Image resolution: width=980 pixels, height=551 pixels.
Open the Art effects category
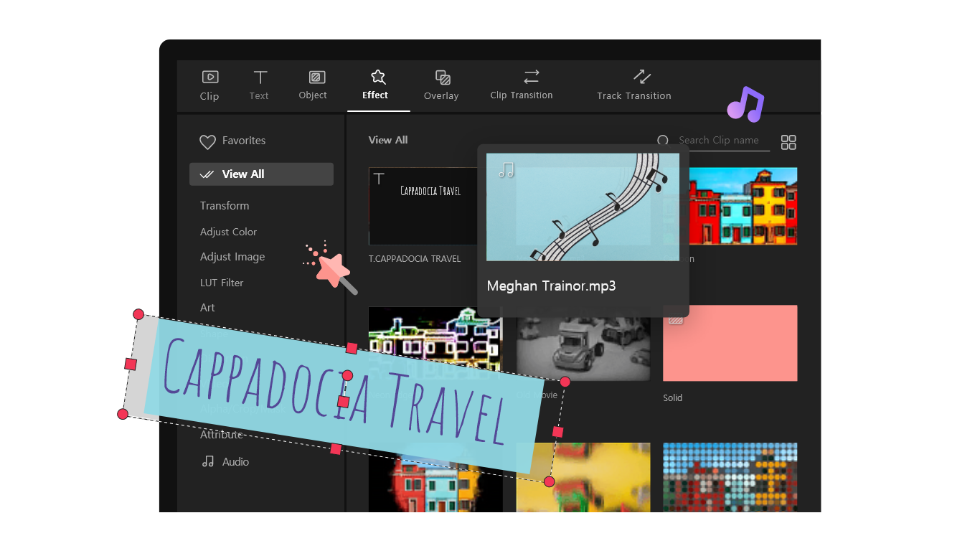207,307
